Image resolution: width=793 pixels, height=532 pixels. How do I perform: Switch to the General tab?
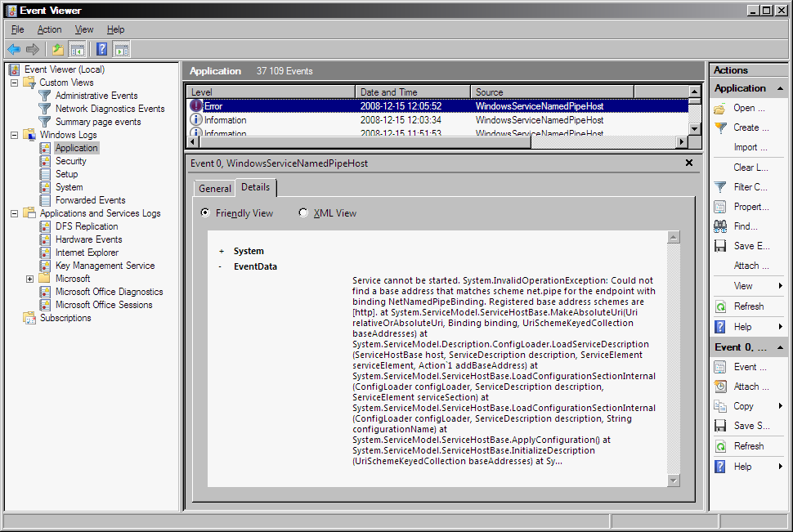(x=215, y=189)
